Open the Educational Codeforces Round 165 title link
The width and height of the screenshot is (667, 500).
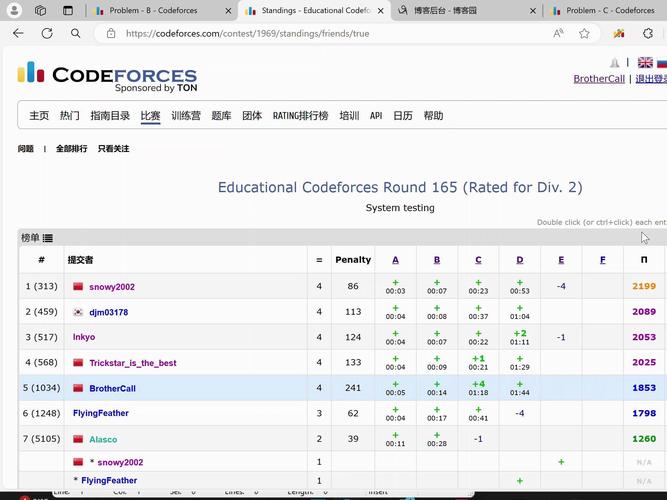pos(400,187)
